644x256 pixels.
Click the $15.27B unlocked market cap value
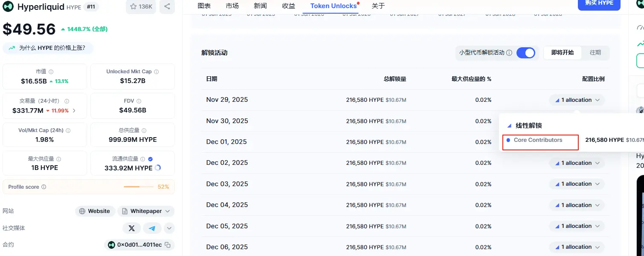133,81
